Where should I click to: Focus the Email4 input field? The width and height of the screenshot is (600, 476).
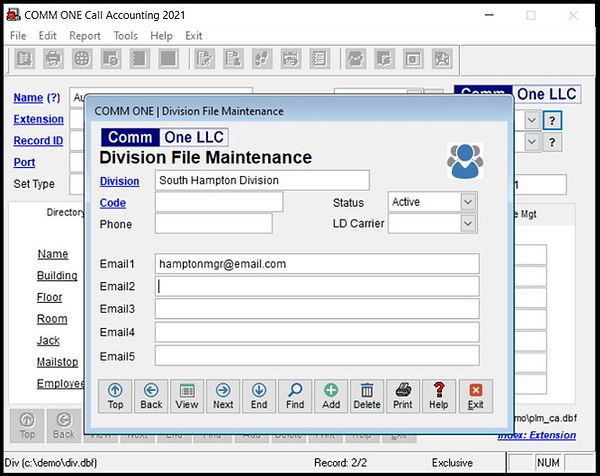(x=317, y=332)
